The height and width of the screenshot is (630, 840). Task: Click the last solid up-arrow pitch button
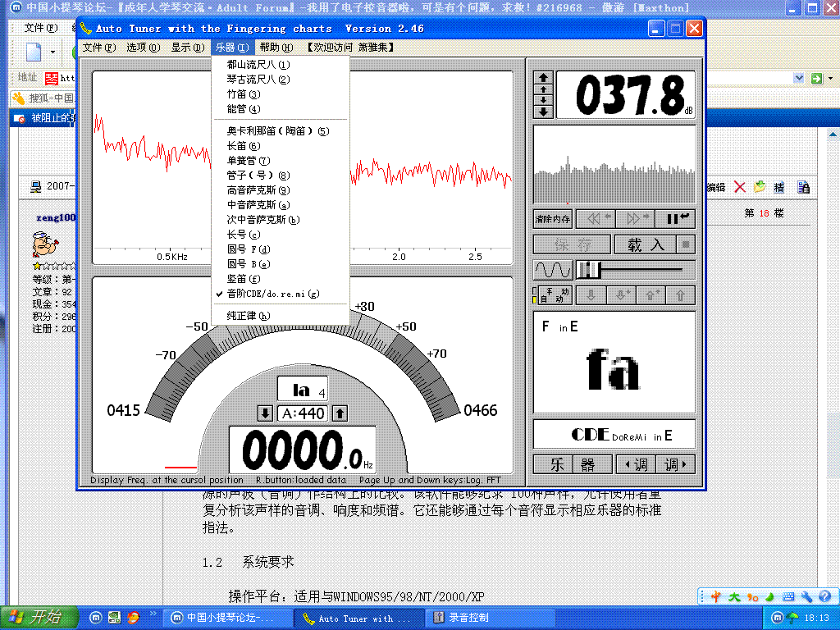(x=681, y=295)
